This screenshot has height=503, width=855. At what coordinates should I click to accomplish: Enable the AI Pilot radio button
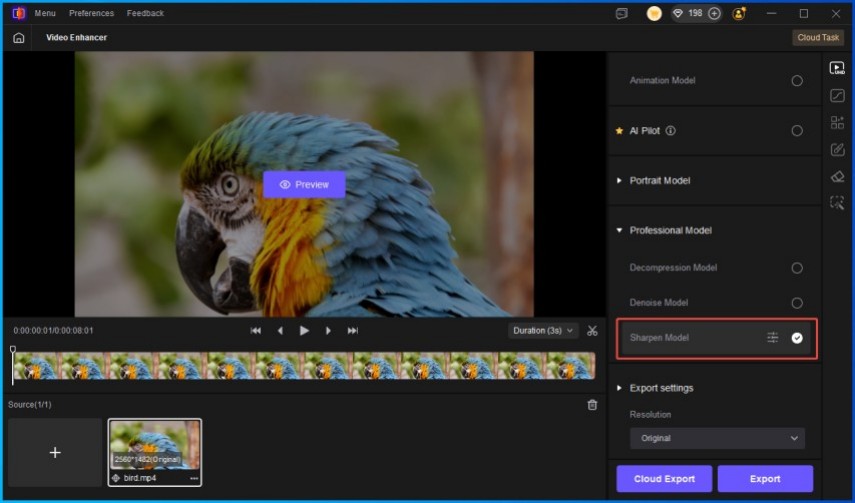pos(797,131)
